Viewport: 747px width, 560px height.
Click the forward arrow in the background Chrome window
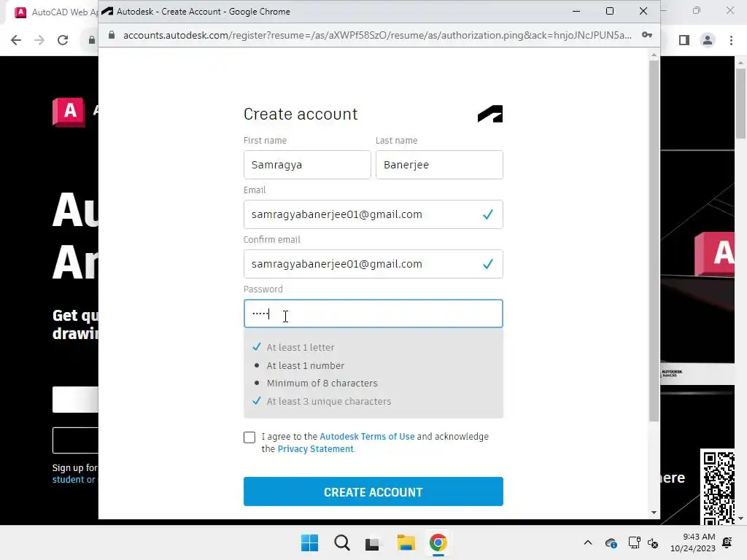pos(39,40)
